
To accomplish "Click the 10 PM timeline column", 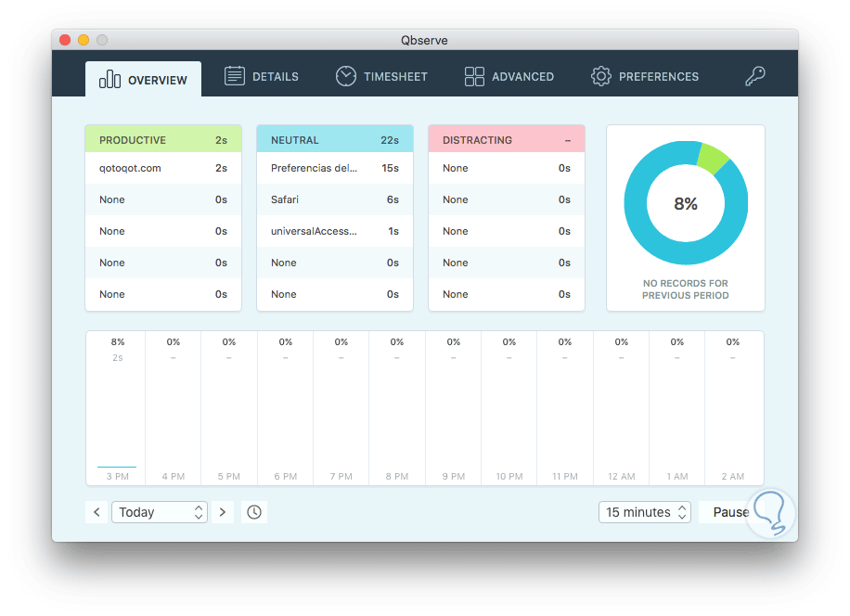I will 509,408.
